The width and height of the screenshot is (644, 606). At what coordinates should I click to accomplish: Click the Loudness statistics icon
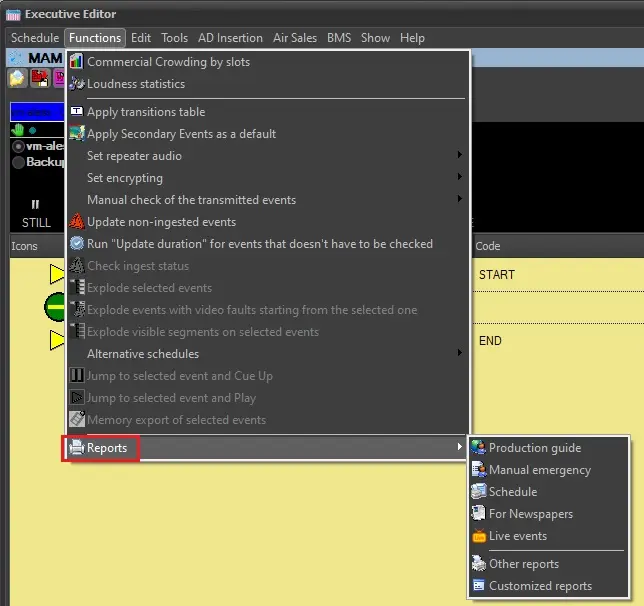[x=76, y=84]
